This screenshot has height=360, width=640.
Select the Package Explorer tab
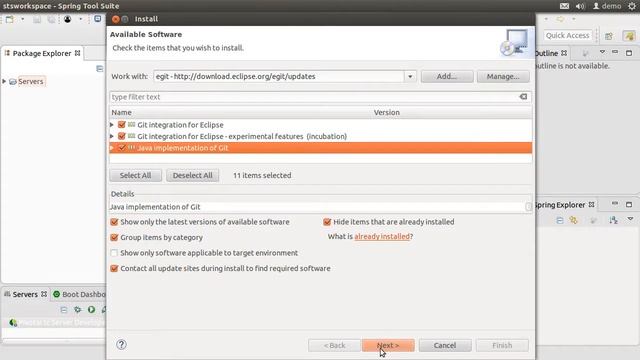point(42,53)
